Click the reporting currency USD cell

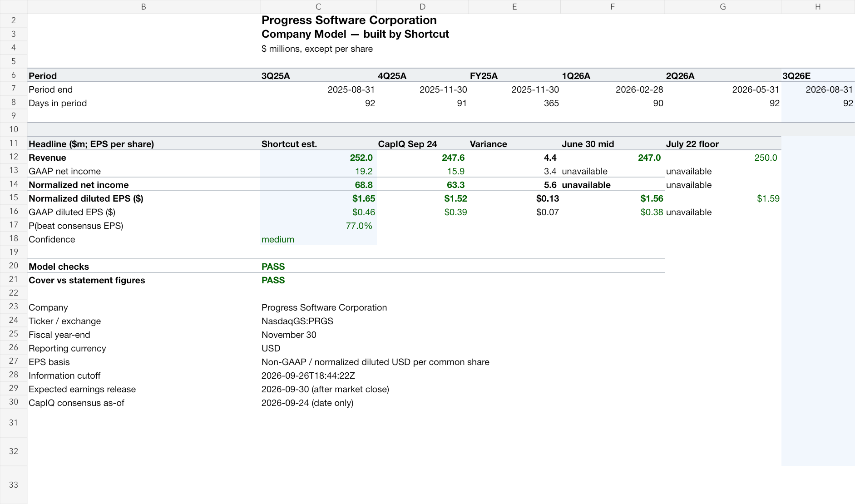click(x=271, y=348)
